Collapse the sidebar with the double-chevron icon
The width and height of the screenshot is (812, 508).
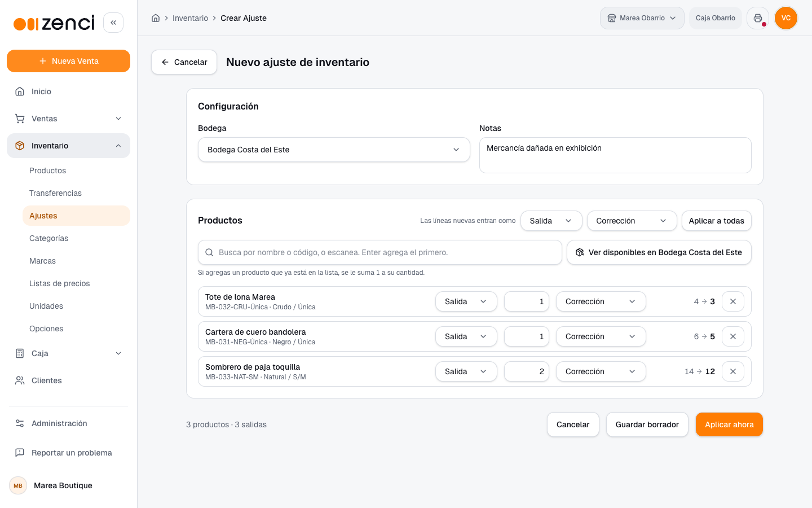(113, 23)
